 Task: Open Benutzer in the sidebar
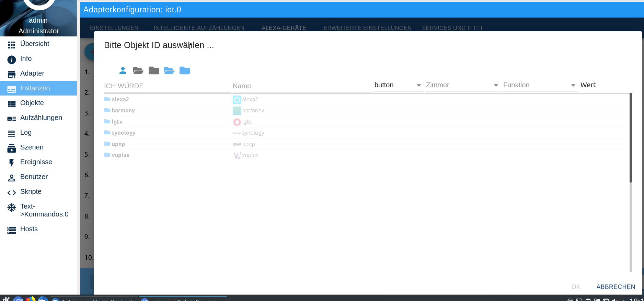coord(38,177)
